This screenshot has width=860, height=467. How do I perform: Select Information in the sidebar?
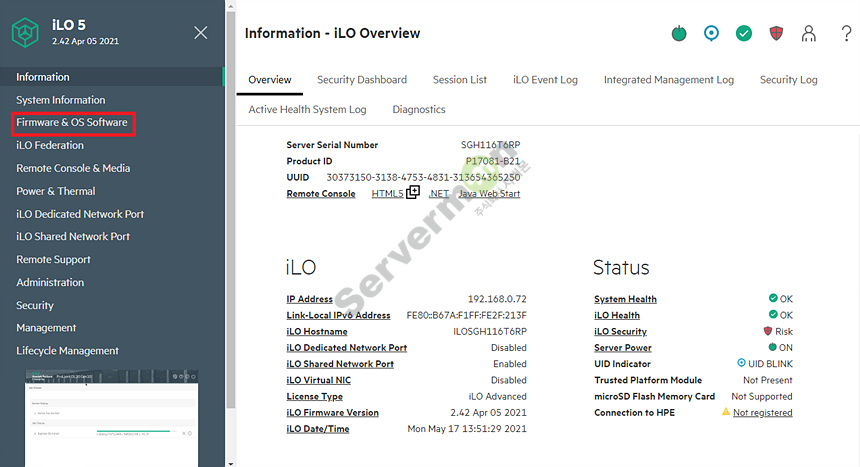pyautogui.click(x=112, y=77)
